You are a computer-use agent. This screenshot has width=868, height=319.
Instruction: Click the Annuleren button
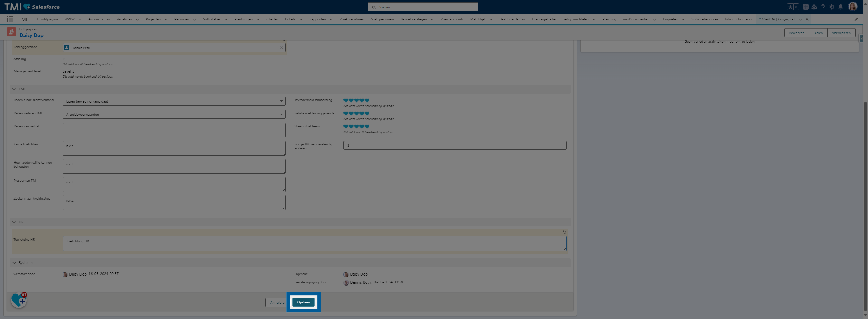tap(277, 303)
